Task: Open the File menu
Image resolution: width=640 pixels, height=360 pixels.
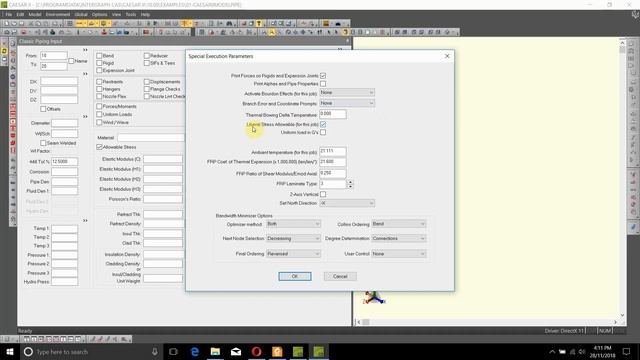Action: click(x=9, y=14)
